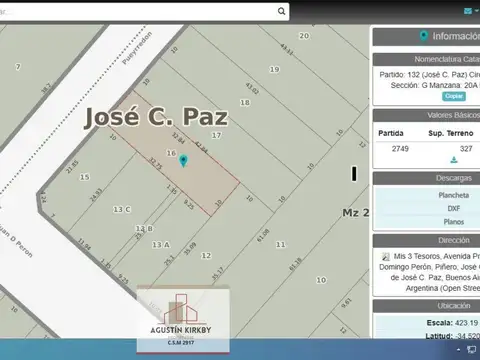Open the Planos download link
This screenshot has width=480, height=360.
tap(454, 222)
